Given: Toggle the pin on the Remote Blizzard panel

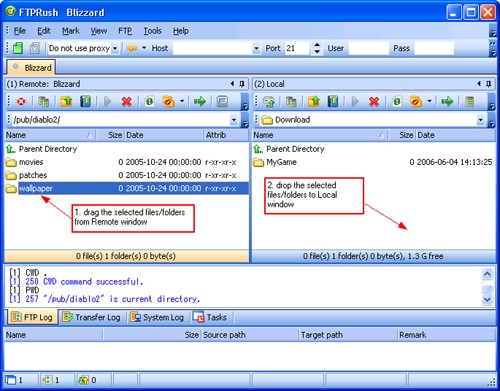Looking at the screenshot, I should [x=242, y=84].
